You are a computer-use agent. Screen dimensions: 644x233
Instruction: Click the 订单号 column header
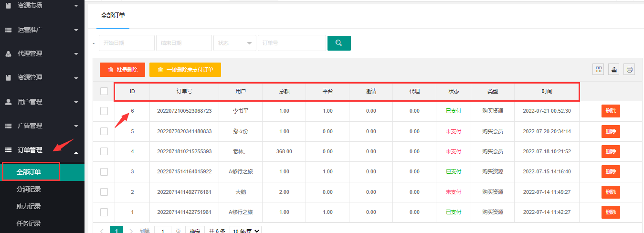click(x=184, y=91)
